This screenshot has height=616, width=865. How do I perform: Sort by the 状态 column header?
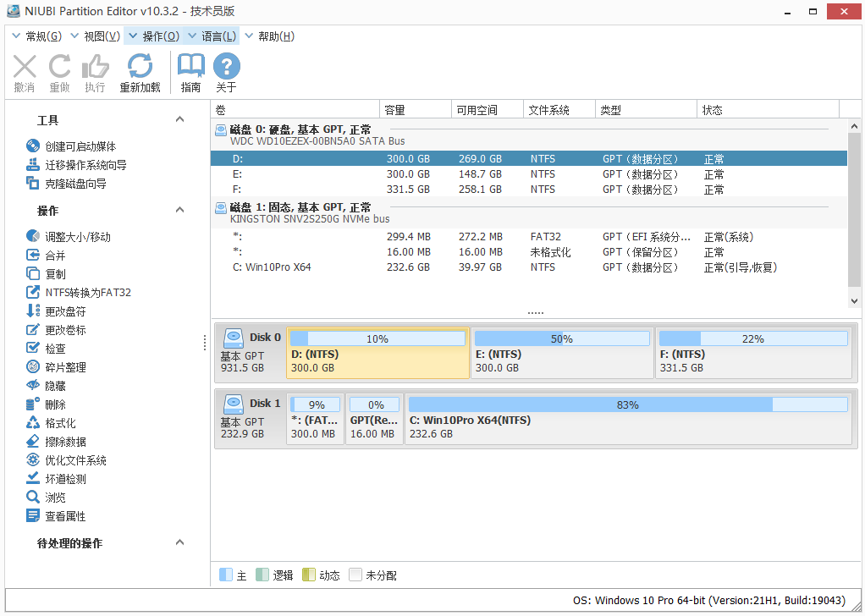[768, 110]
